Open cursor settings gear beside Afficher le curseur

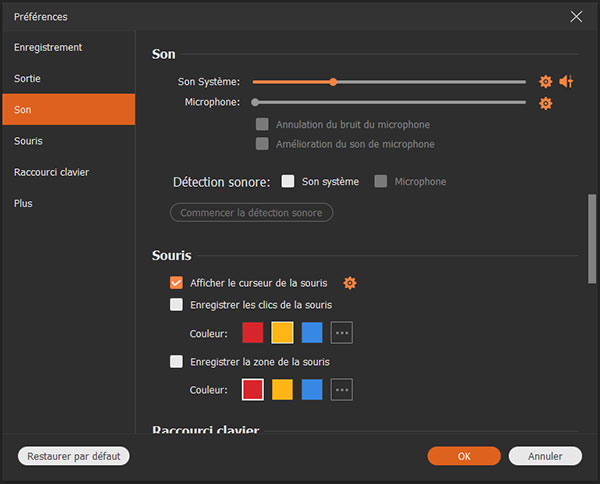click(x=350, y=283)
